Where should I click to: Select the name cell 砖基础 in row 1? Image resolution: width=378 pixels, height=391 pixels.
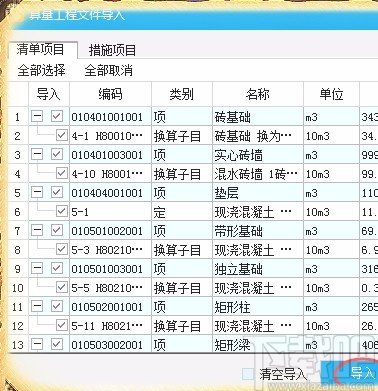[258, 117]
